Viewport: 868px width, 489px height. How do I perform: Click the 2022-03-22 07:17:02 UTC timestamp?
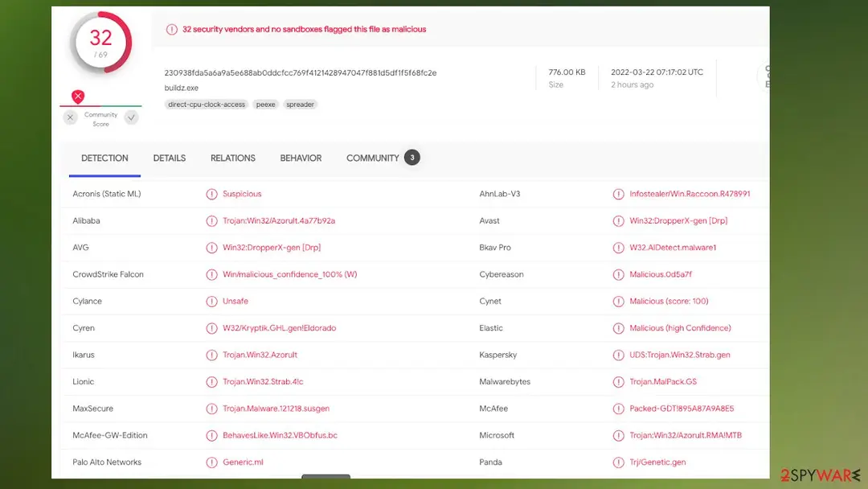click(657, 72)
